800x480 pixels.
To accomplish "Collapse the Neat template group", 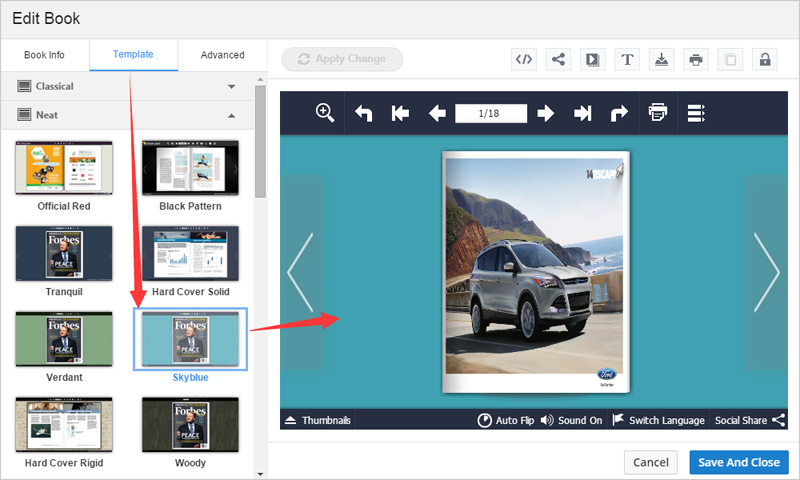I will [232, 115].
